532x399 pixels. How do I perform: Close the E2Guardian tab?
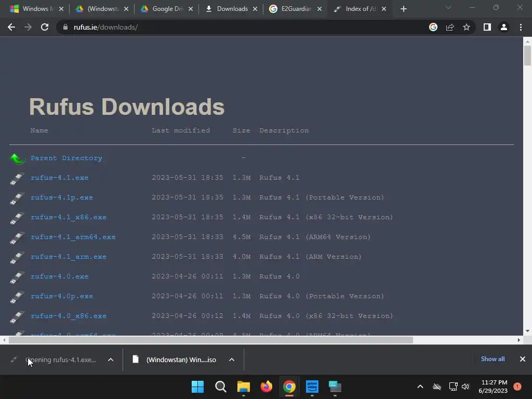click(320, 9)
